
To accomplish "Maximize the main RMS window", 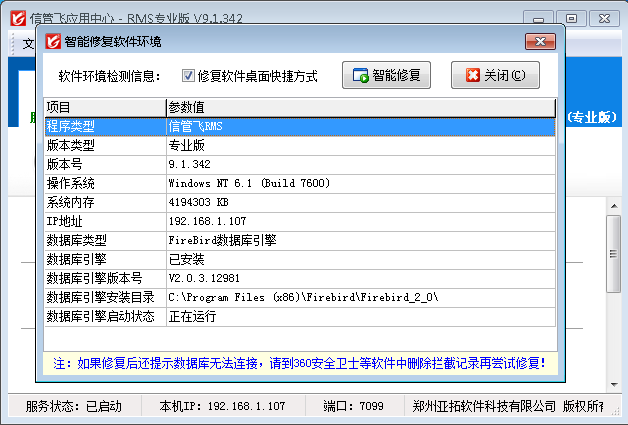I will coord(571,17).
